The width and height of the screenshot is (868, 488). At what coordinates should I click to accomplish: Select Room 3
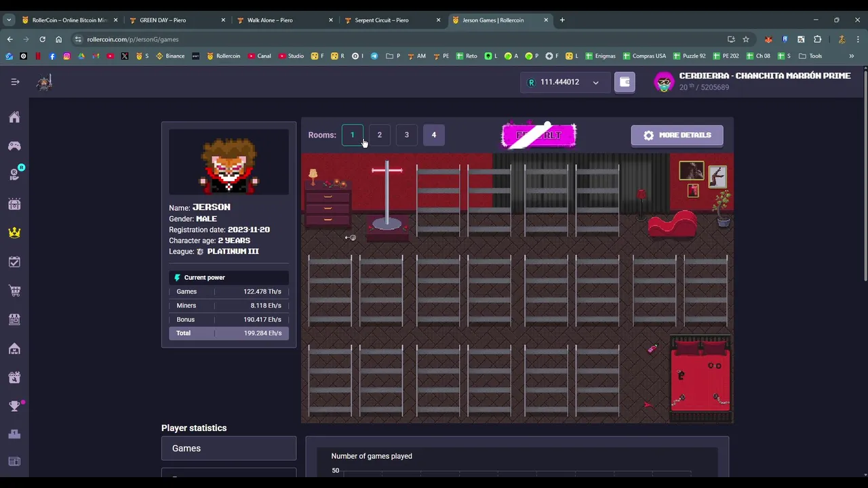[407, 135]
